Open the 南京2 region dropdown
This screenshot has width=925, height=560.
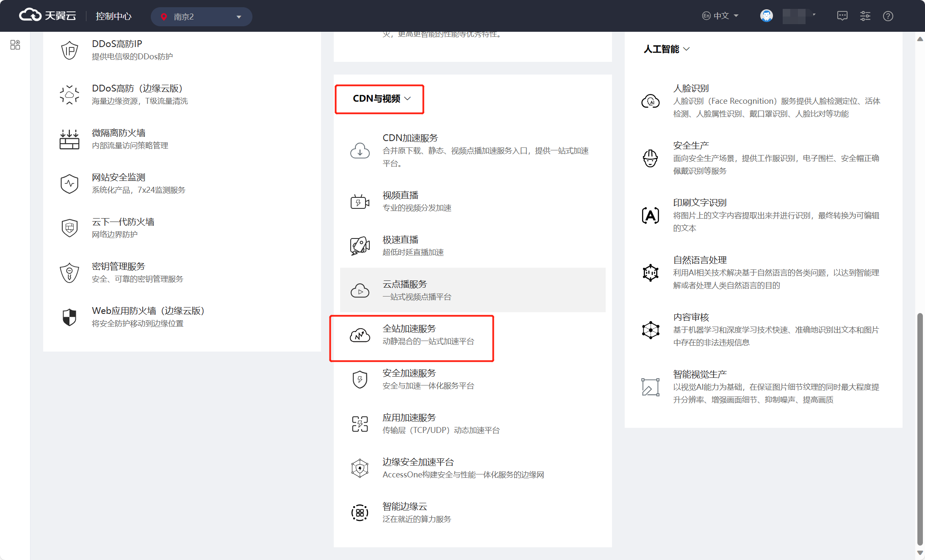point(201,17)
